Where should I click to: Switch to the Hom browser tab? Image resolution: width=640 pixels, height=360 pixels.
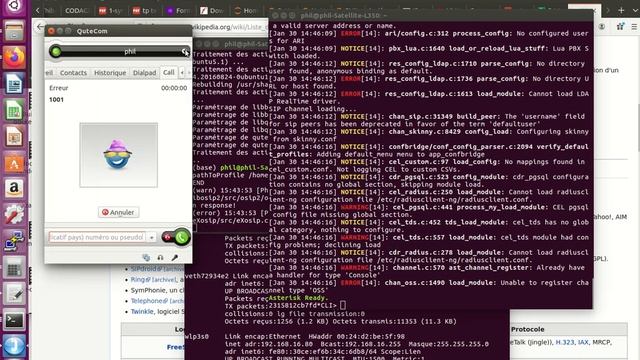point(246,10)
